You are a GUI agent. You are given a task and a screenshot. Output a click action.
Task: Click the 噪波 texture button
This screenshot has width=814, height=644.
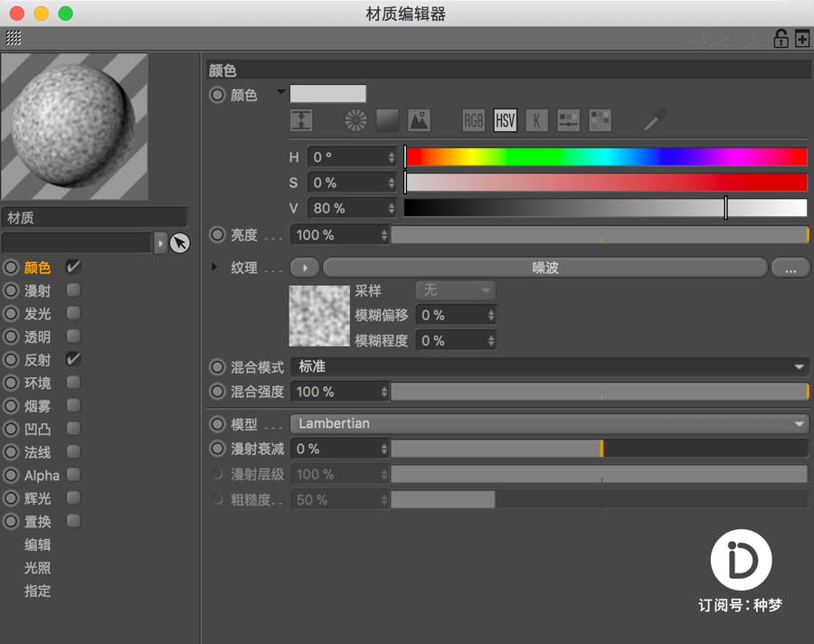click(x=544, y=268)
